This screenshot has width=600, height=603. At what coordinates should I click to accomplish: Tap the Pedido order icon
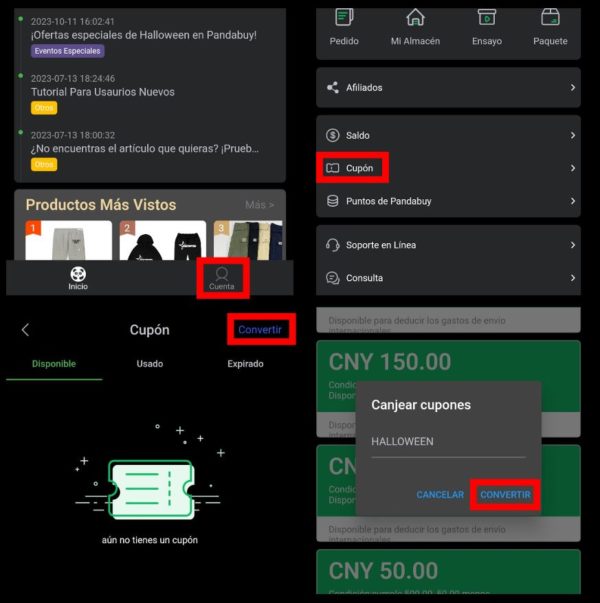[345, 18]
